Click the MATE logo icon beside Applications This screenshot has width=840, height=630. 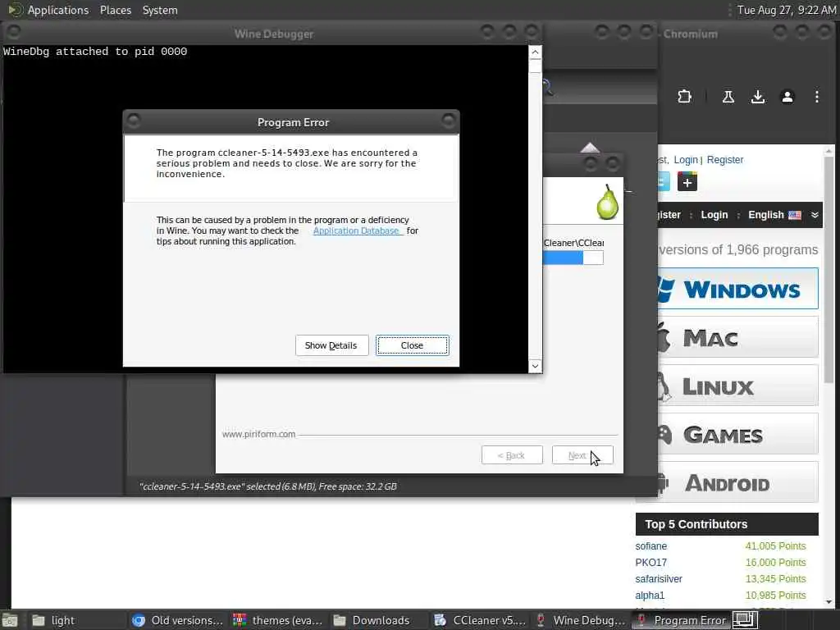pyautogui.click(x=15, y=10)
